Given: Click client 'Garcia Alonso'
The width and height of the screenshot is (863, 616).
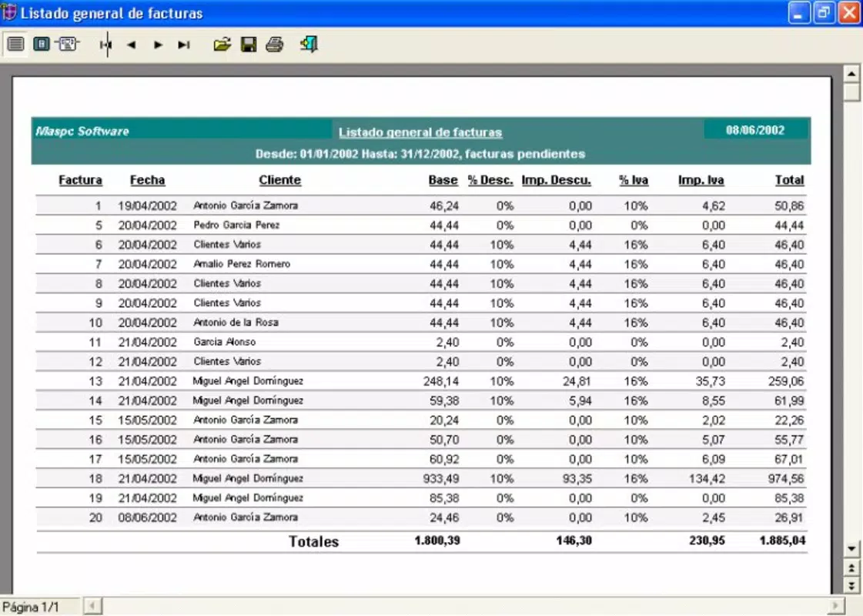Looking at the screenshot, I should 224,342.
